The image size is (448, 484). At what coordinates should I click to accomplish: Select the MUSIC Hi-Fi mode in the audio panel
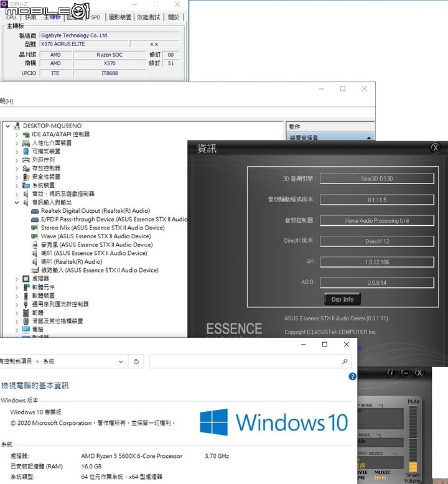point(382,475)
